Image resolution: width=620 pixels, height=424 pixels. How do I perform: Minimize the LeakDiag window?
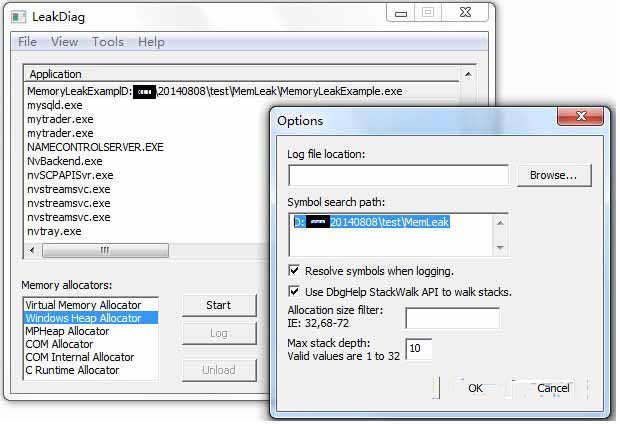tap(401, 13)
